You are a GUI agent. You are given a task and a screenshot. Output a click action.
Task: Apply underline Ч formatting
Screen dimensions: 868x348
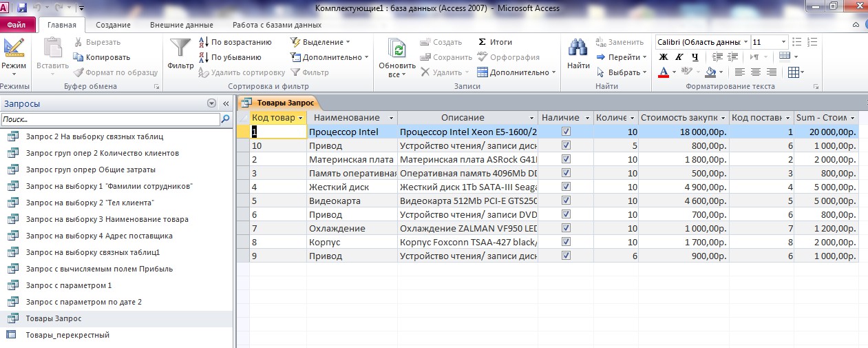pos(695,57)
